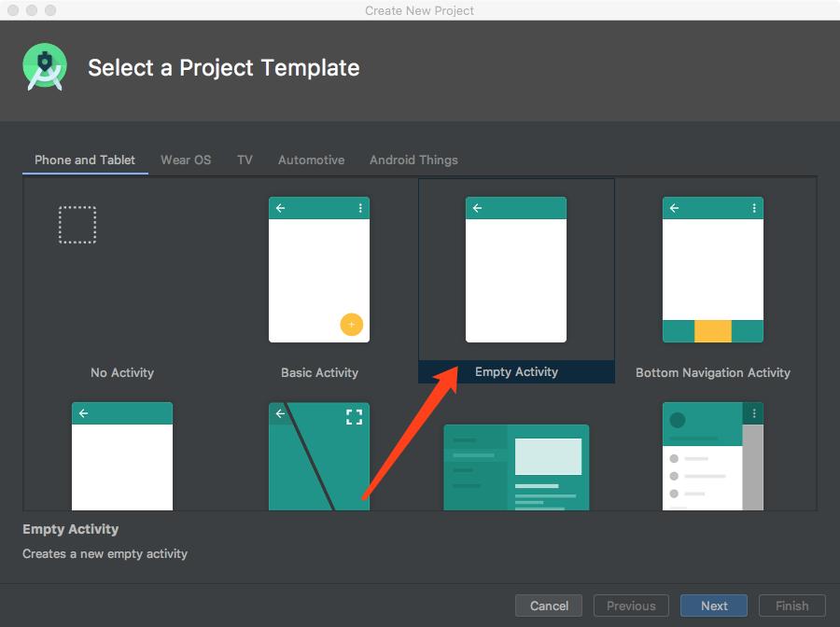Click the three-dot icon on the bottom-right template preview

tap(753, 412)
